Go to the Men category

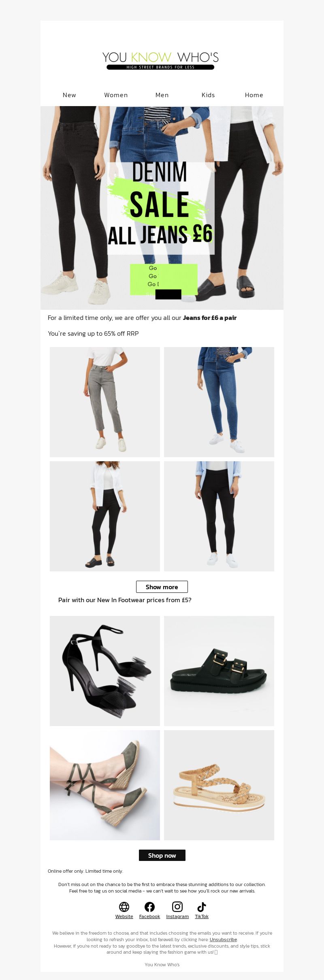(162, 95)
